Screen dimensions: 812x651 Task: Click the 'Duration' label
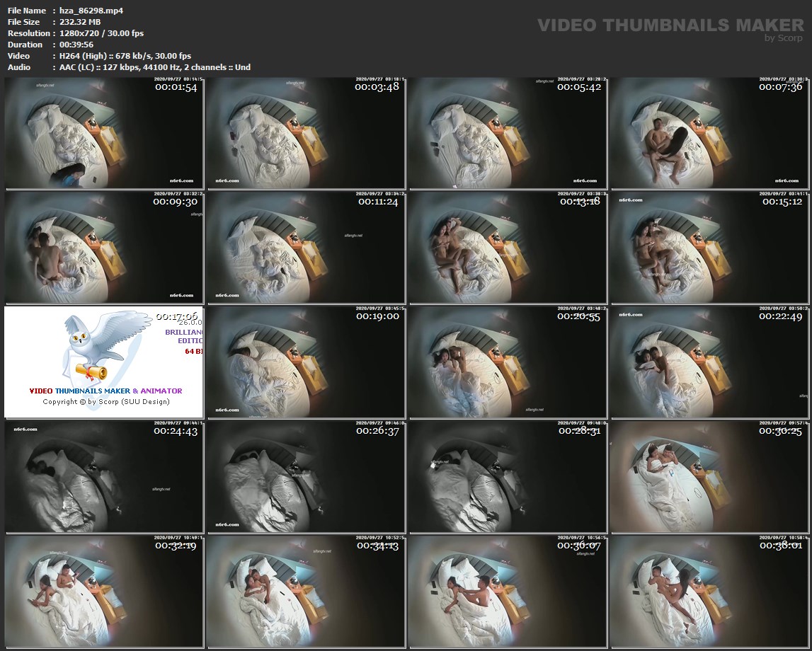click(x=25, y=45)
